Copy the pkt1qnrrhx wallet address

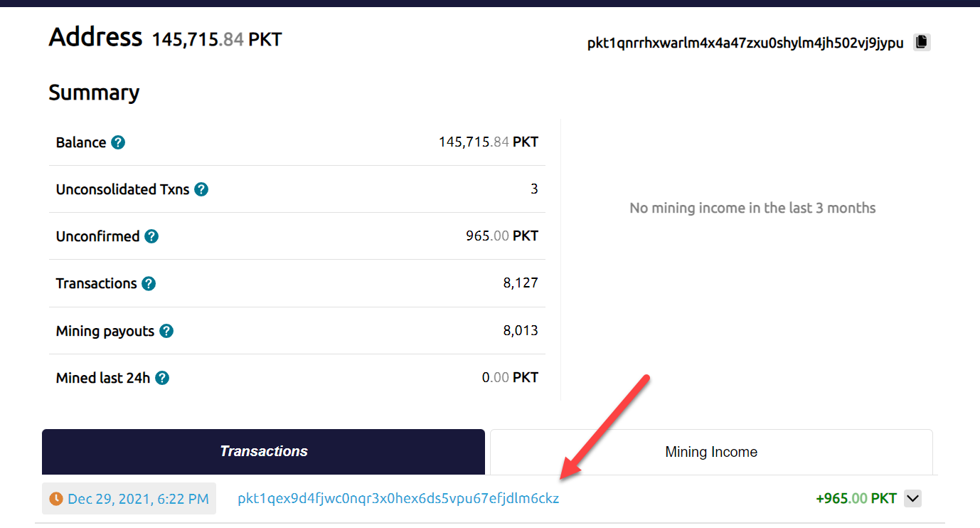pos(922,42)
